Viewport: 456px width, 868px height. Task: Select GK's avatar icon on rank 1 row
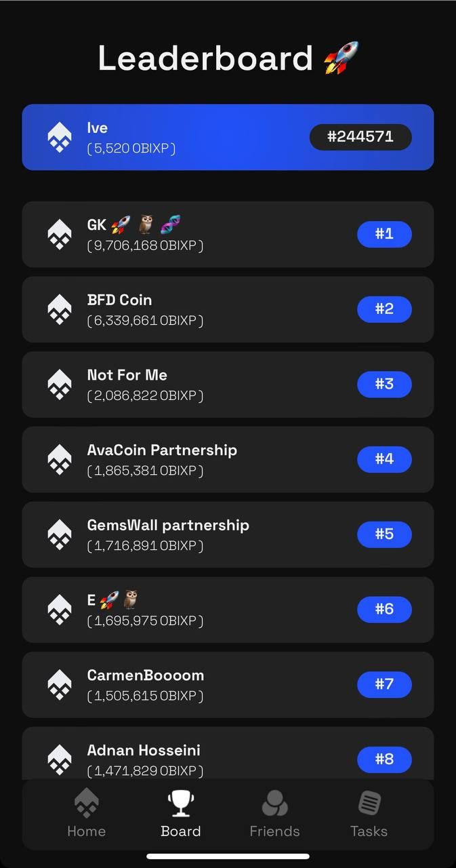[x=59, y=234]
